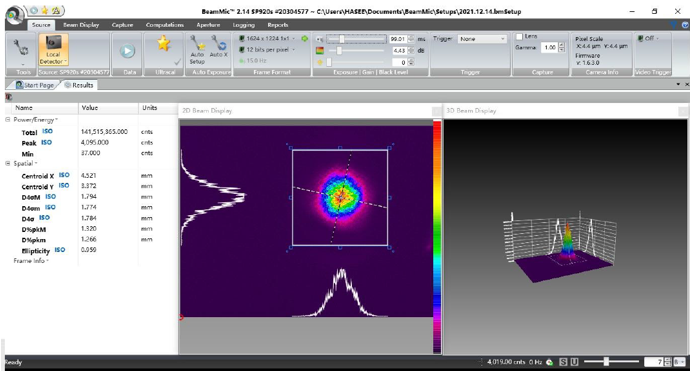Open the Reports ribbon tab
The height and width of the screenshot is (371, 692).
(278, 25)
